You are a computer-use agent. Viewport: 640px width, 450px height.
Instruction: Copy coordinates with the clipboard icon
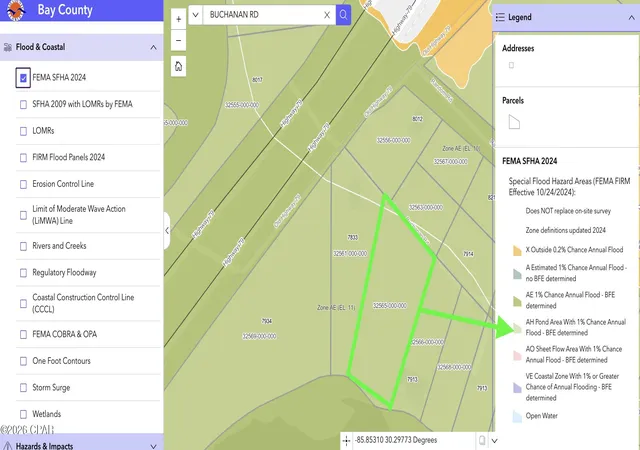click(x=482, y=441)
